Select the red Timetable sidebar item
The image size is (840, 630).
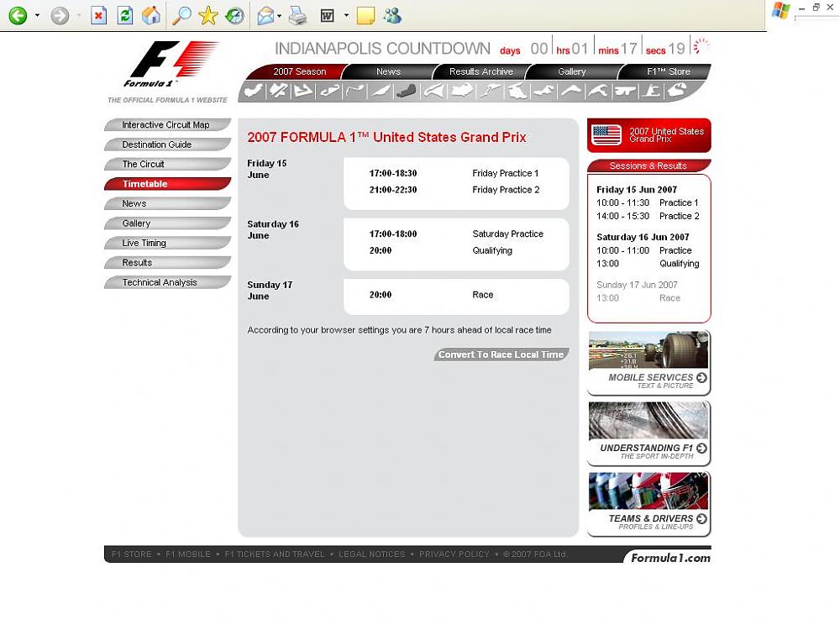[168, 184]
